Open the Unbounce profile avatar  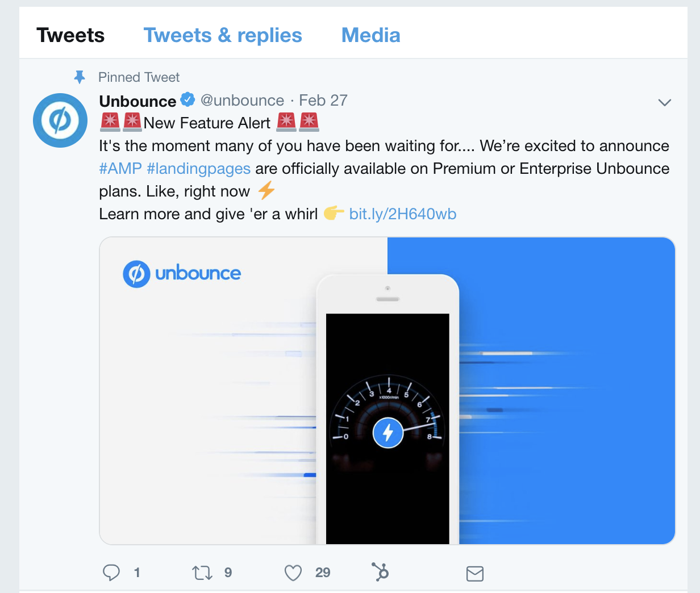(60, 120)
